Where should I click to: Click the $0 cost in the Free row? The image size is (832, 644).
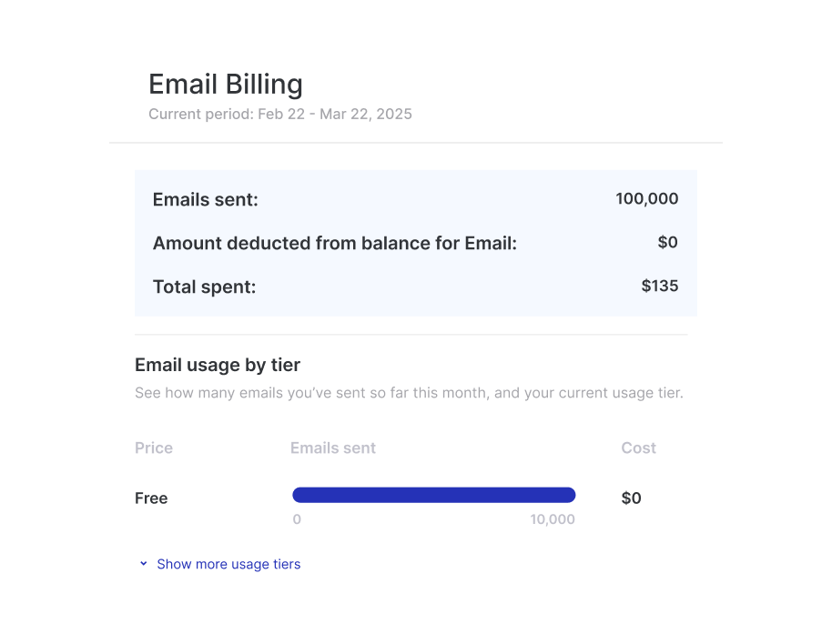(x=631, y=498)
